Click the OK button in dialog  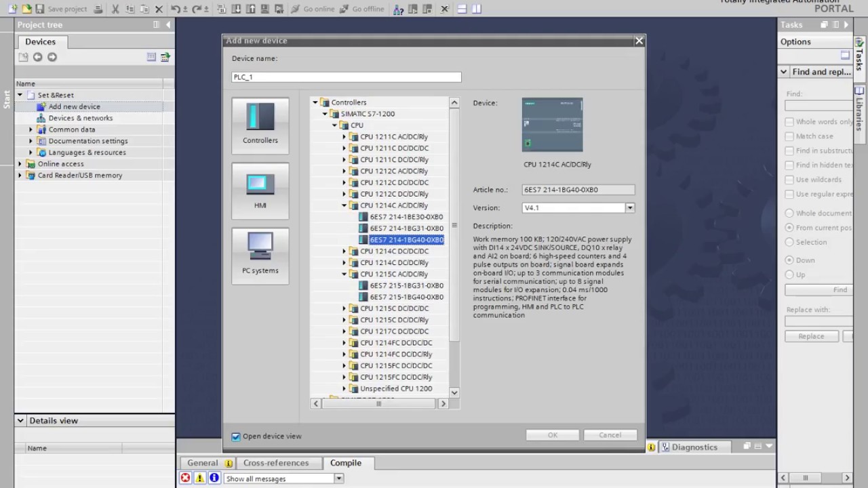tap(553, 435)
